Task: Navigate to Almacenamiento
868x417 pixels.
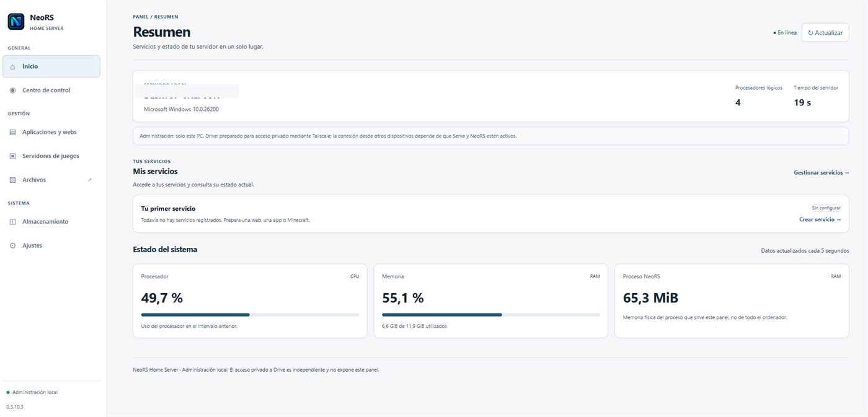Action: pyautogui.click(x=51, y=222)
